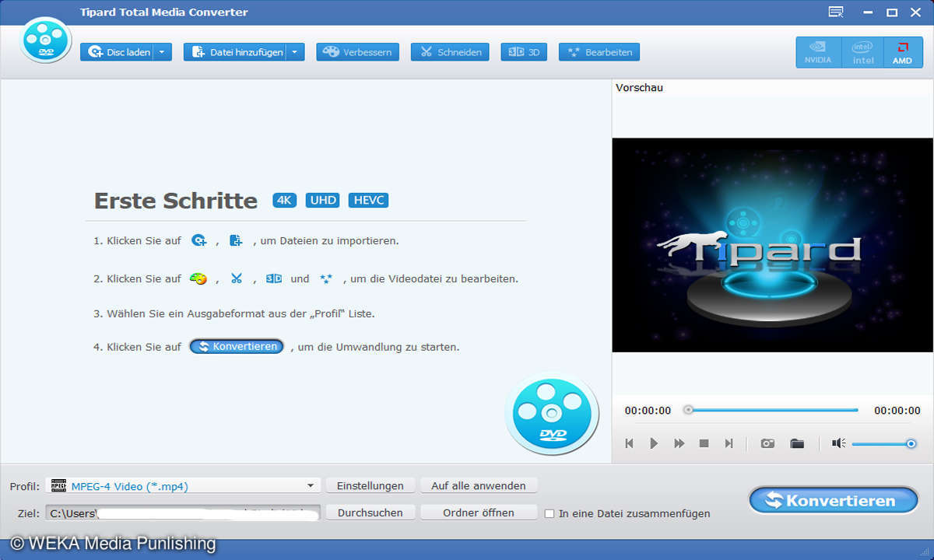This screenshot has width=934, height=560.
Task: Open the snapshot folder icon
Action: click(797, 443)
